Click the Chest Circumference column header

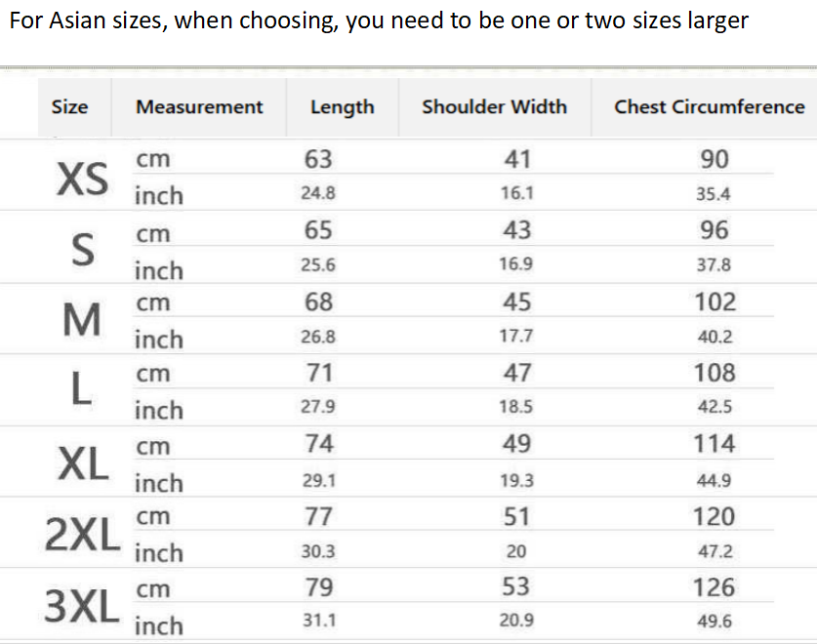coord(710,107)
